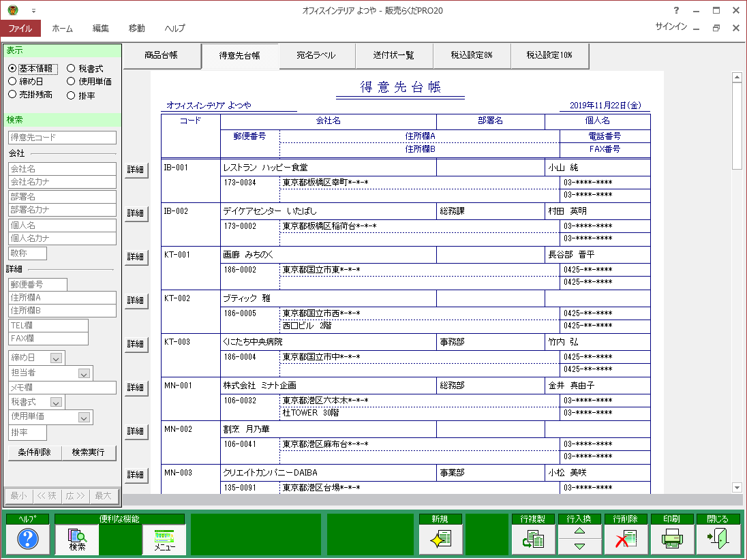Click the << 狭 narrow button
Viewport: 747px width, 560px height.
tap(46, 496)
